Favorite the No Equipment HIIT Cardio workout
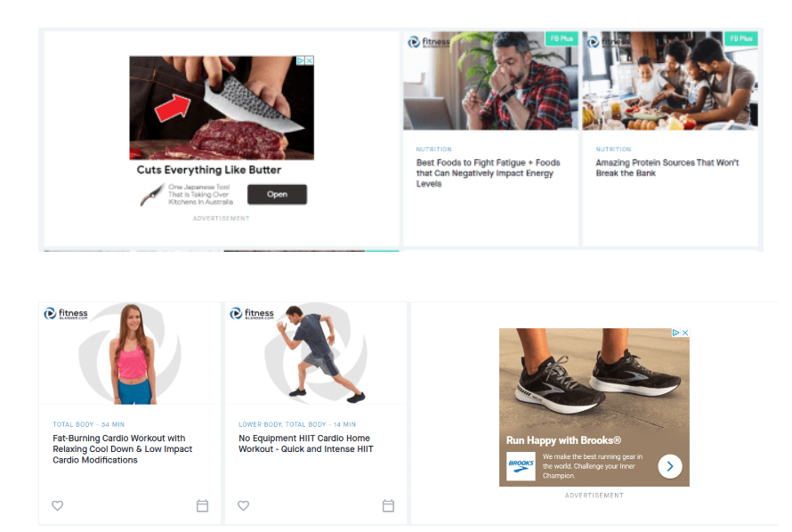 [244, 505]
